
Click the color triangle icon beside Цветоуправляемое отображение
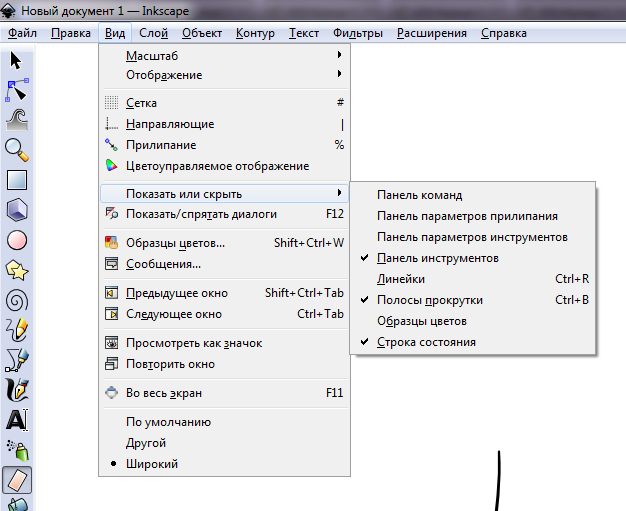pos(111,166)
